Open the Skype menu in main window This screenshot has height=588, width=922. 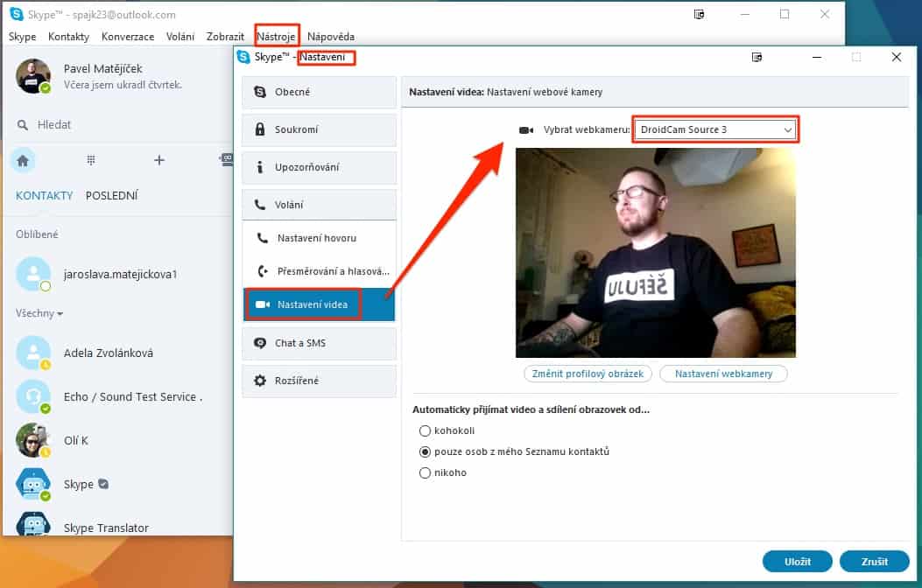point(23,37)
